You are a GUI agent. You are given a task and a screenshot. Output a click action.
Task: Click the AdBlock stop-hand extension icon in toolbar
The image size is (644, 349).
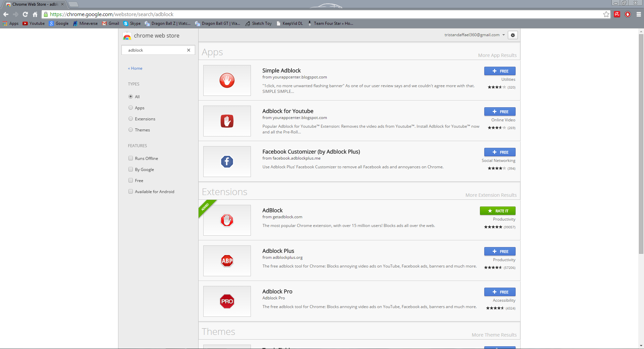point(628,14)
